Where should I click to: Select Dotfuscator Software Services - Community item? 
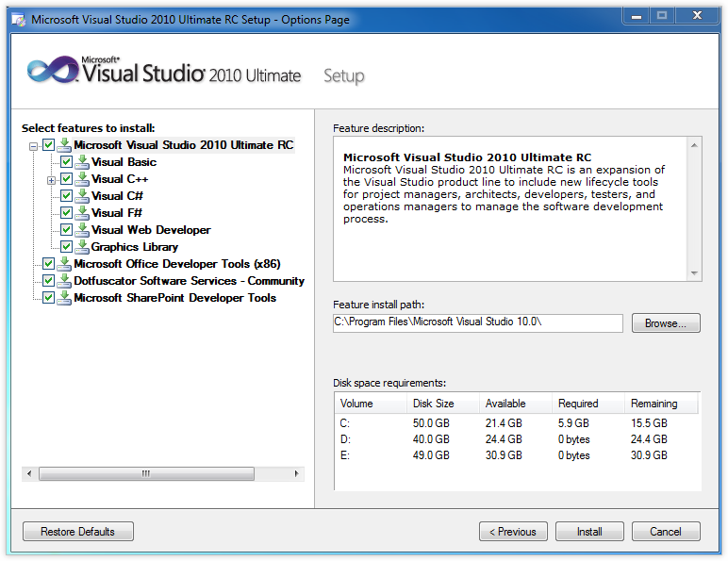point(189,281)
